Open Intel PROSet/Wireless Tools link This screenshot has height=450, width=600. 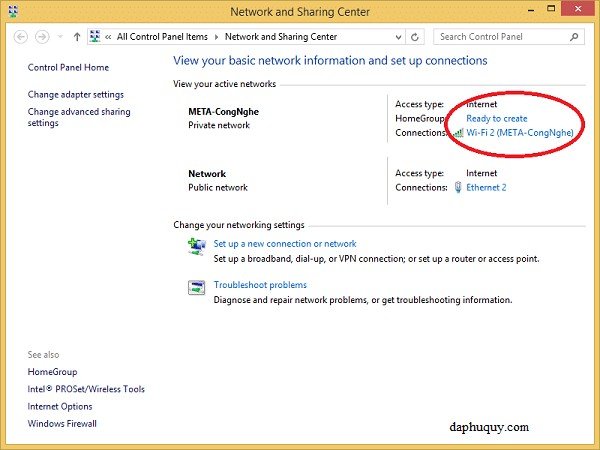[86, 389]
